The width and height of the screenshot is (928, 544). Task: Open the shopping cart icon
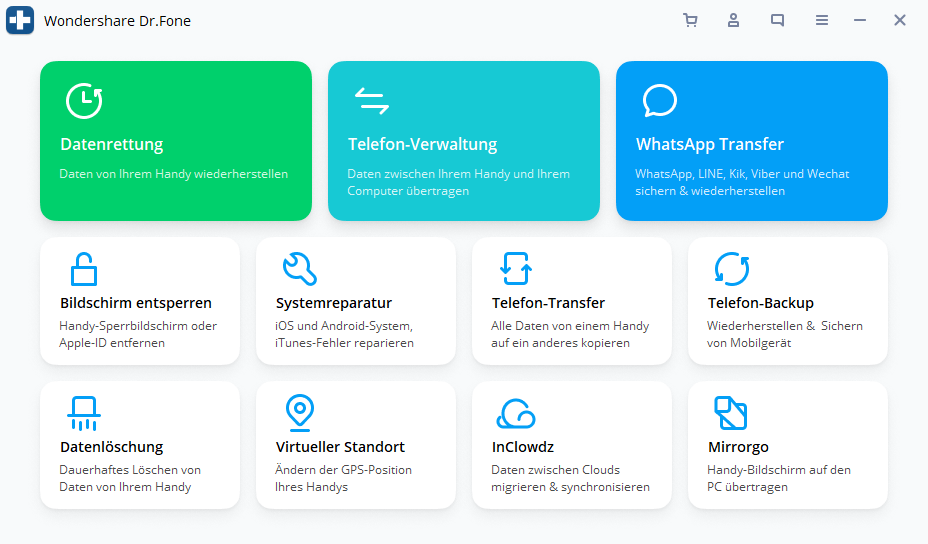(x=690, y=20)
